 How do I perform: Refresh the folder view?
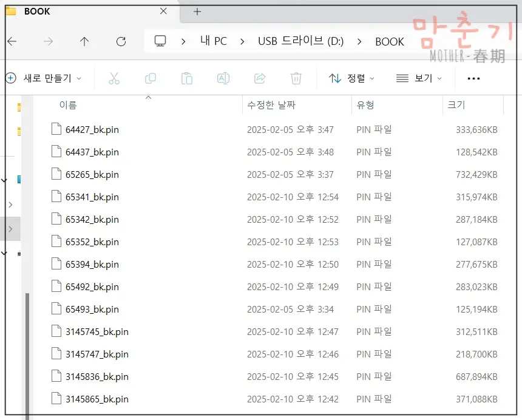(121, 41)
